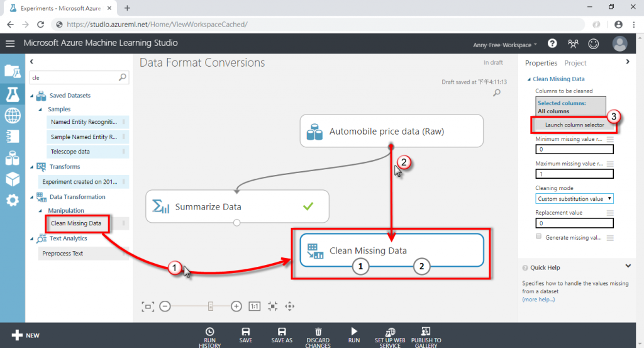This screenshot has width=644, height=348.
Task: Click Publish to Gallery
Action: pos(426,337)
